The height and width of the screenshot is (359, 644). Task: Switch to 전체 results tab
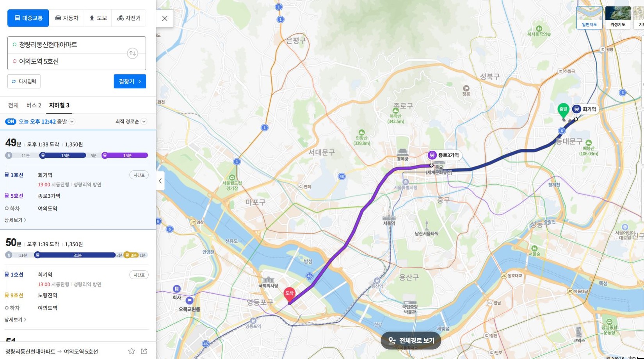[x=13, y=105]
